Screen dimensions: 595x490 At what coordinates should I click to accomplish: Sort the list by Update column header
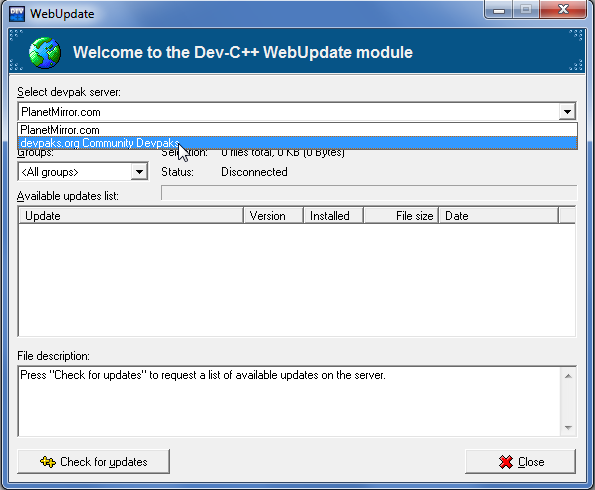pos(131,216)
